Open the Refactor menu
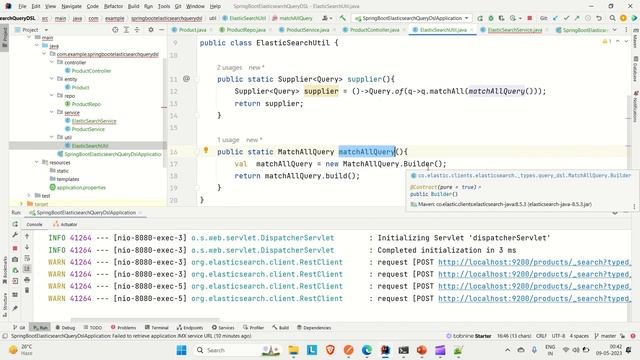 pos(113,6)
